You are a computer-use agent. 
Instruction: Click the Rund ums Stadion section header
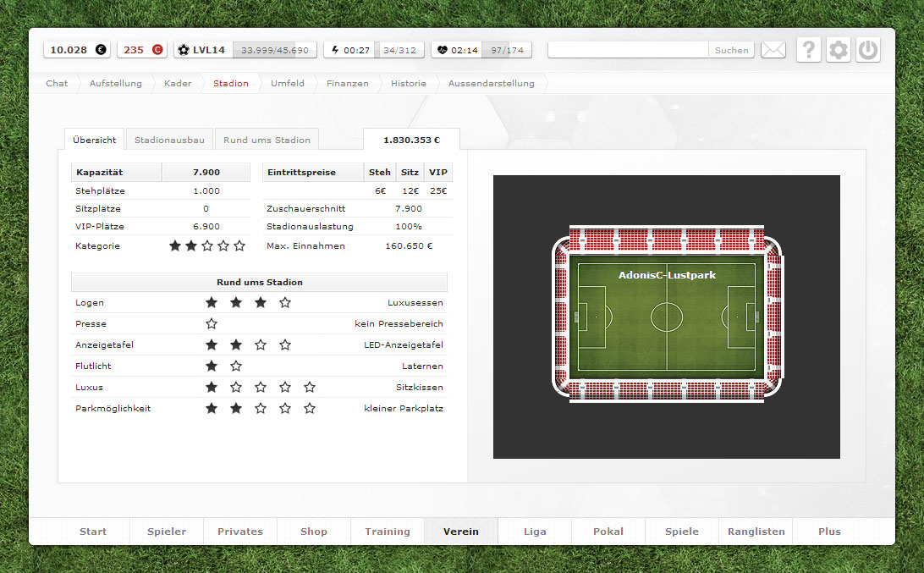coord(259,282)
